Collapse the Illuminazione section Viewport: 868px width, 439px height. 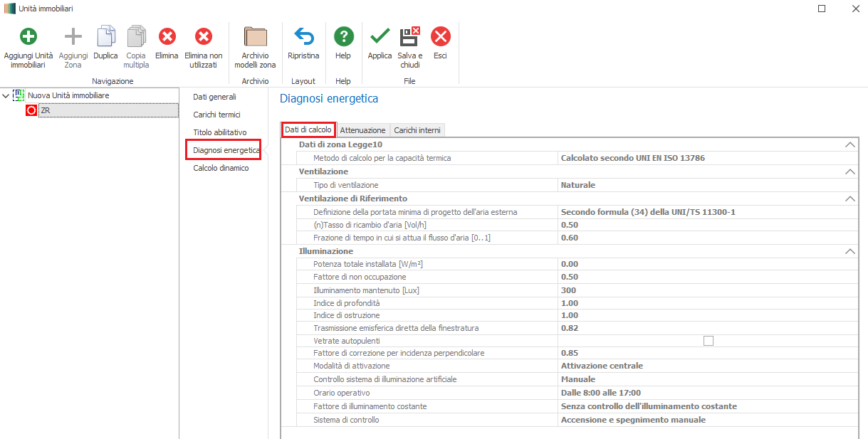849,251
